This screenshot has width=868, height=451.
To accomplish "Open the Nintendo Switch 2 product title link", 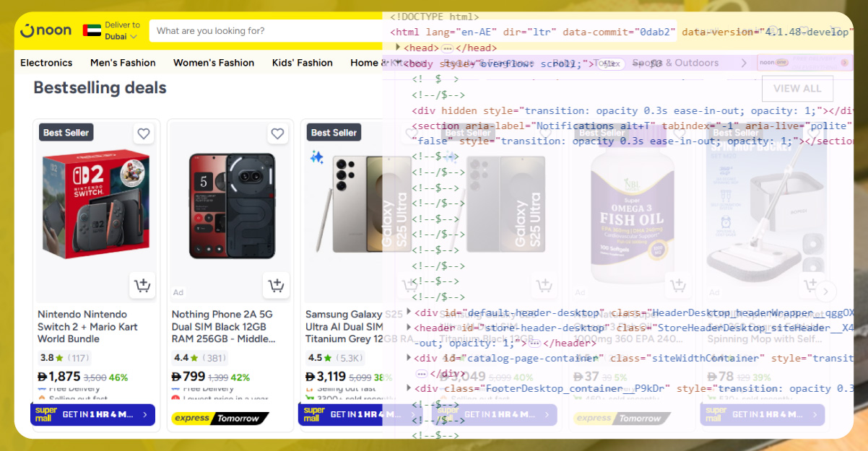I will click(x=82, y=326).
